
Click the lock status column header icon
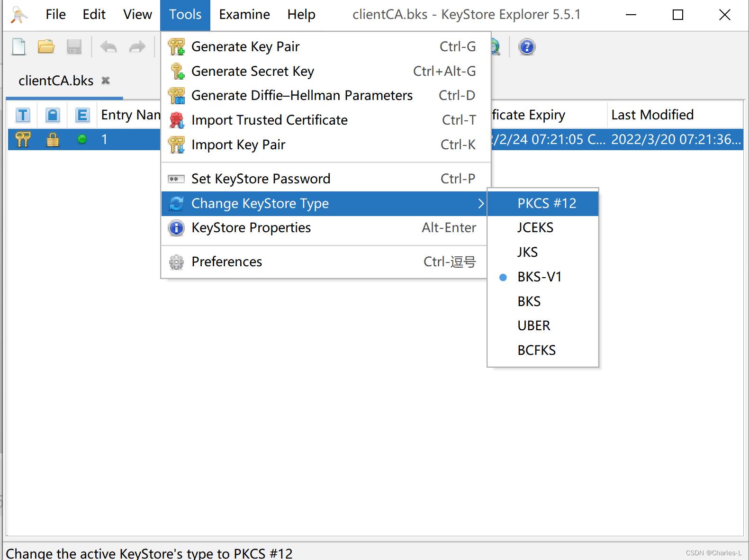53,115
